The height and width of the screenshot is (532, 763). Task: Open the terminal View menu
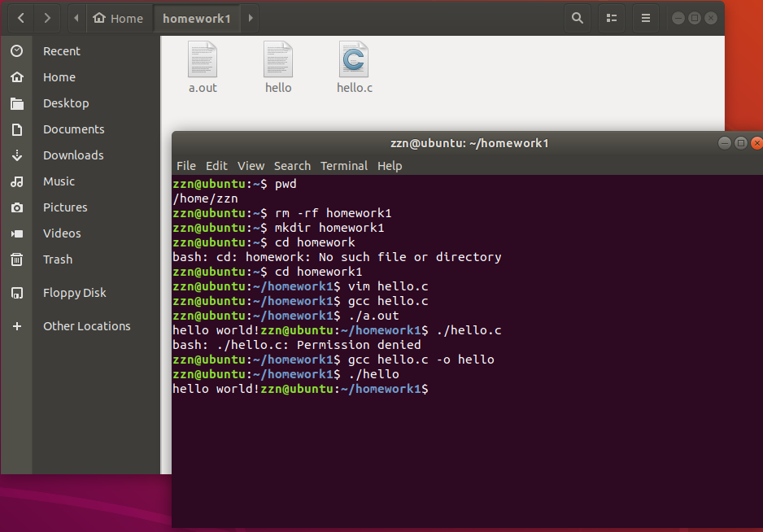point(251,166)
